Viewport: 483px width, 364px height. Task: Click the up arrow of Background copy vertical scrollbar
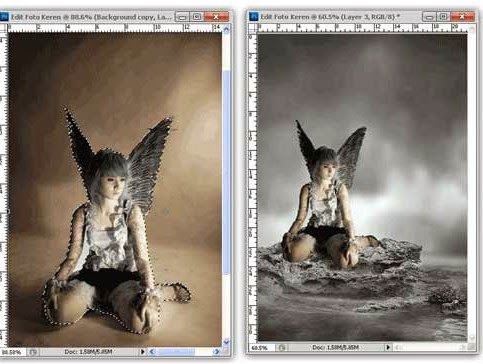point(226,29)
